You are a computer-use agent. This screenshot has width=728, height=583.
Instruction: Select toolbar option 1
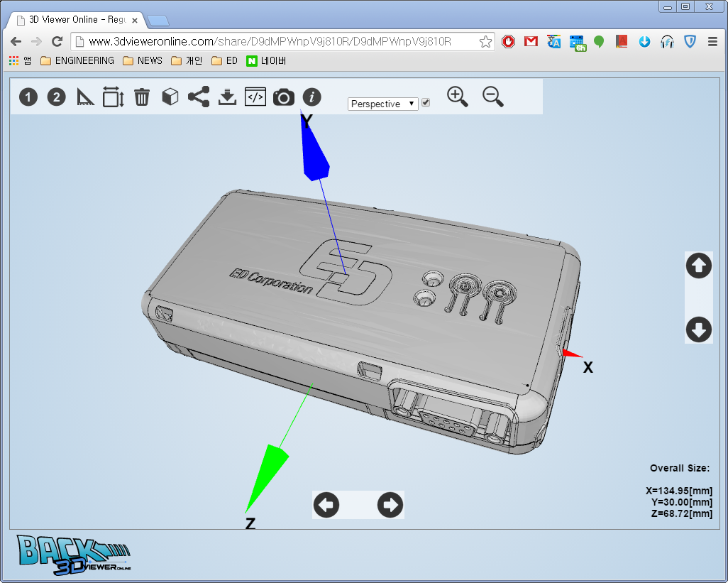click(28, 97)
